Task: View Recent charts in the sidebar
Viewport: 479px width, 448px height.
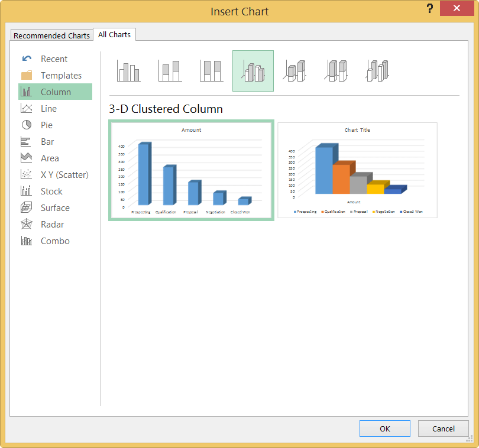Action: [53, 59]
